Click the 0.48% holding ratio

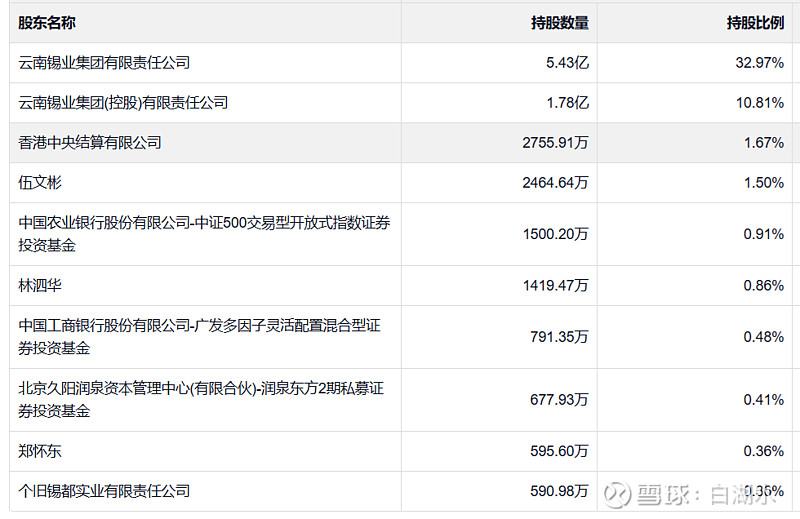(764, 337)
